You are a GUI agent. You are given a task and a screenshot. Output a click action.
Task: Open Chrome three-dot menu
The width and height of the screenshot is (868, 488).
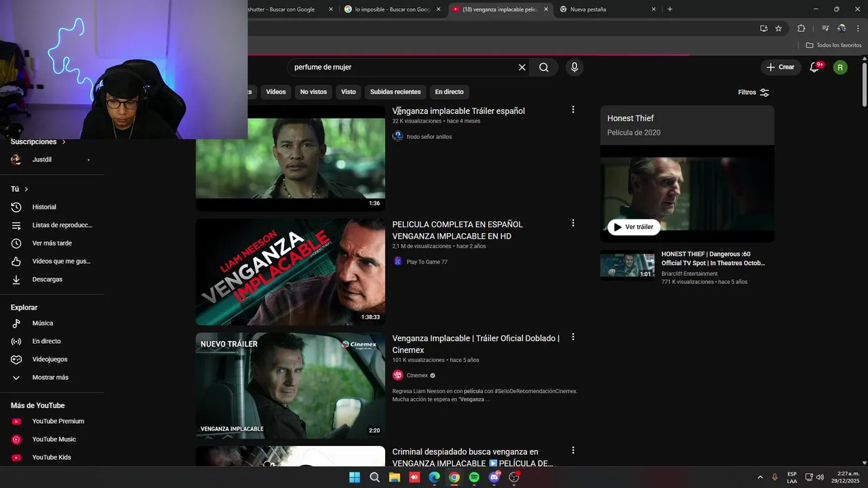[x=859, y=28]
